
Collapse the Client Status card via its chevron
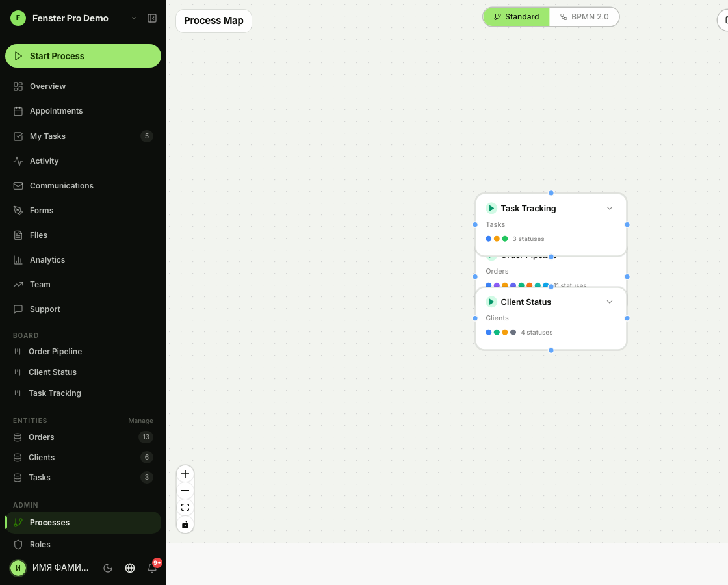(x=610, y=302)
